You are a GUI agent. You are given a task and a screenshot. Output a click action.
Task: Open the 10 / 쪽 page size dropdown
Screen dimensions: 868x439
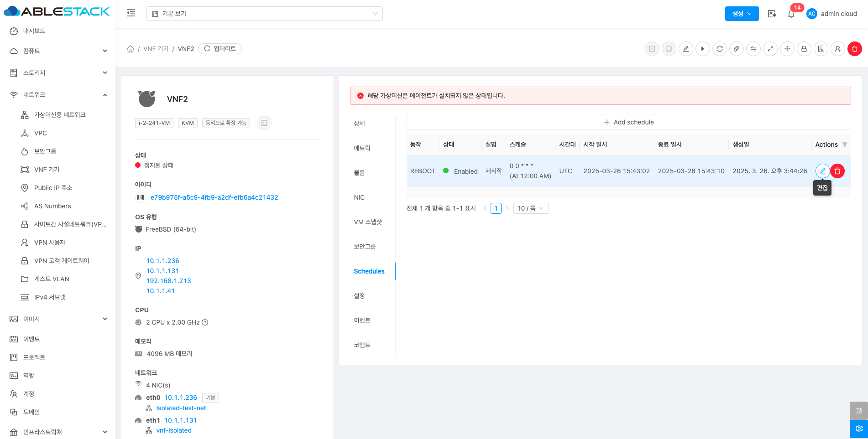point(530,208)
